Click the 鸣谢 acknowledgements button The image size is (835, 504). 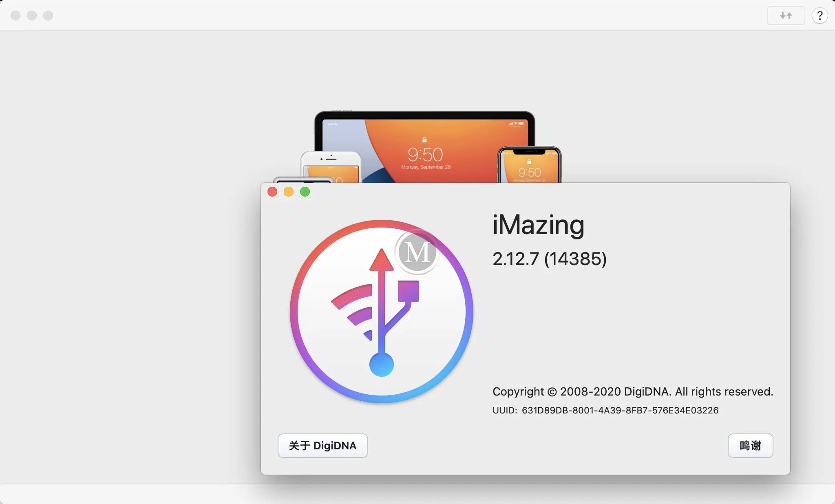(x=750, y=445)
